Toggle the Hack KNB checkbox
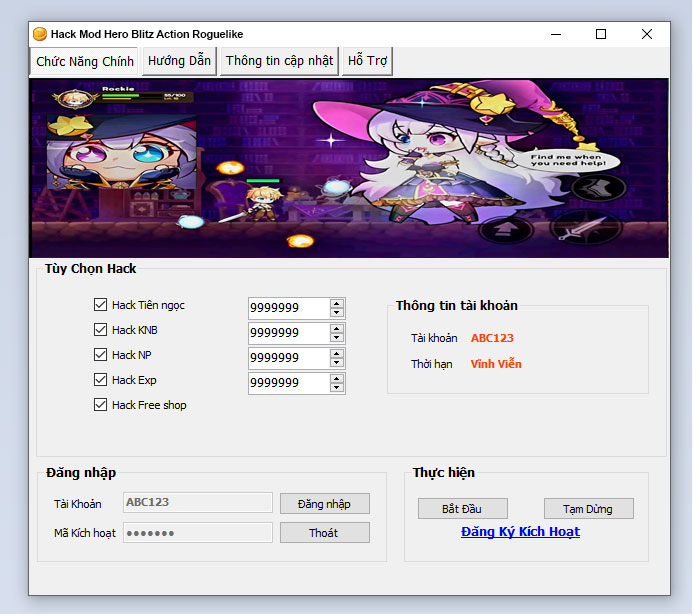This screenshot has height=616, width=693. (100, 330)
